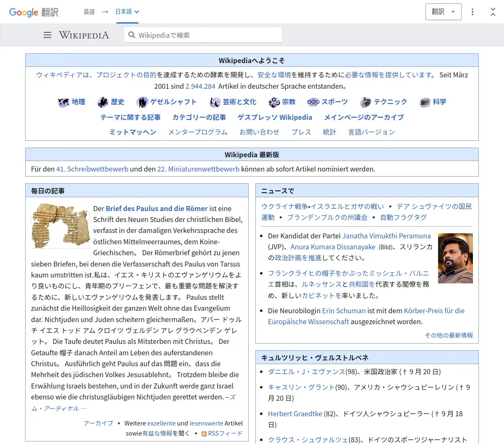Open the Anura Kumara Dissanayake photo
This screenshot has width=504, height=444.
click(x=455, y=258)
